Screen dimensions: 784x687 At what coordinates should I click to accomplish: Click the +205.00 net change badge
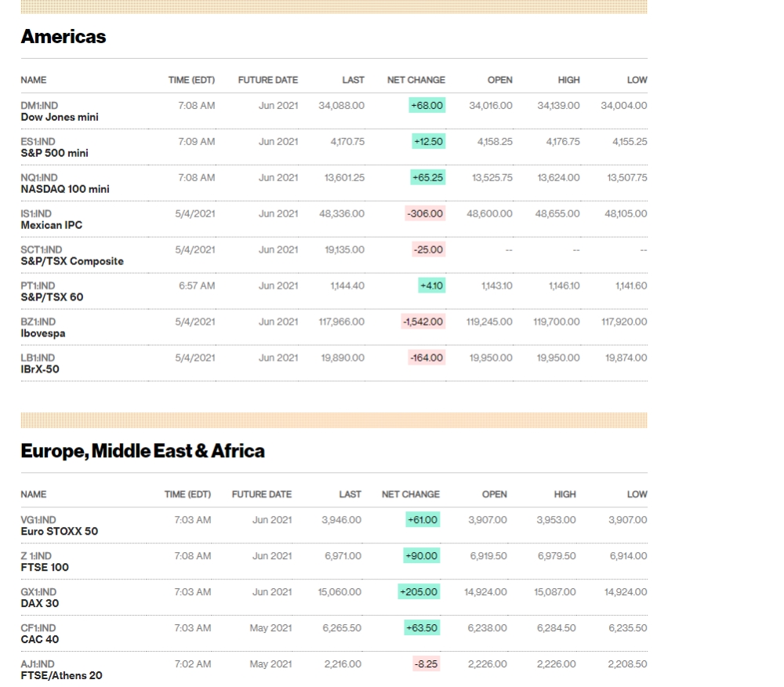tap(419, 591)
